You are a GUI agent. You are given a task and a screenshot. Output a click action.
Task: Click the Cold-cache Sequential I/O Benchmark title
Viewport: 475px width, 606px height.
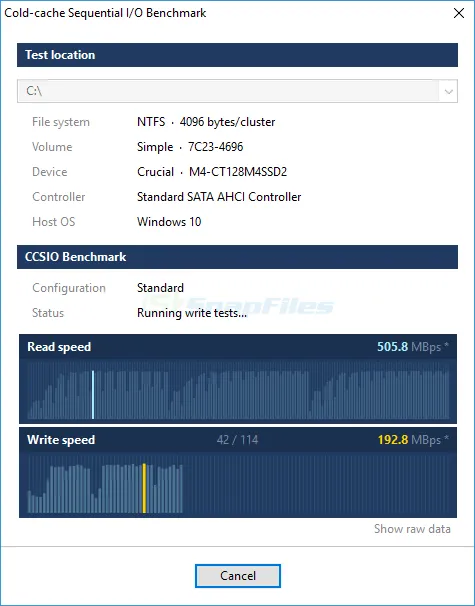click(105, 13)
